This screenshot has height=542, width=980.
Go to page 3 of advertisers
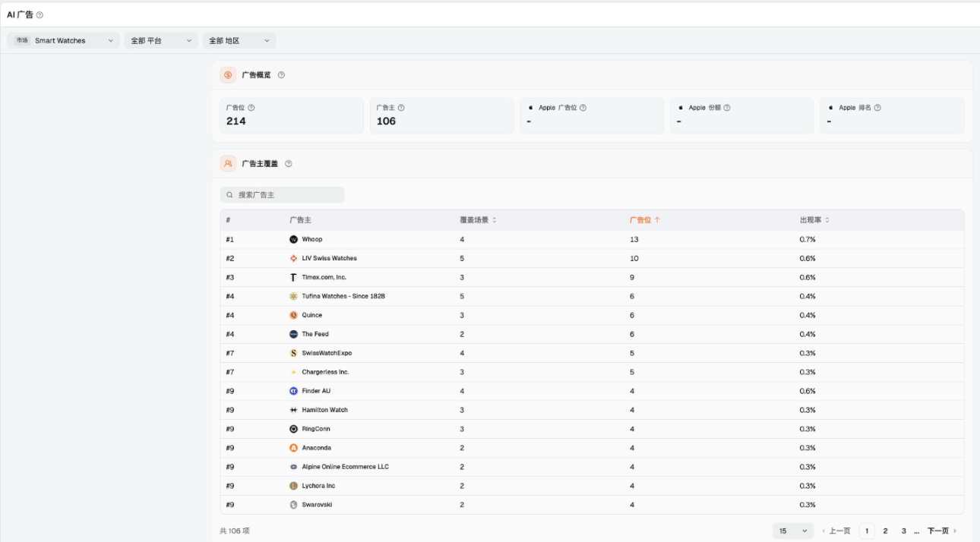coord(903,531)
